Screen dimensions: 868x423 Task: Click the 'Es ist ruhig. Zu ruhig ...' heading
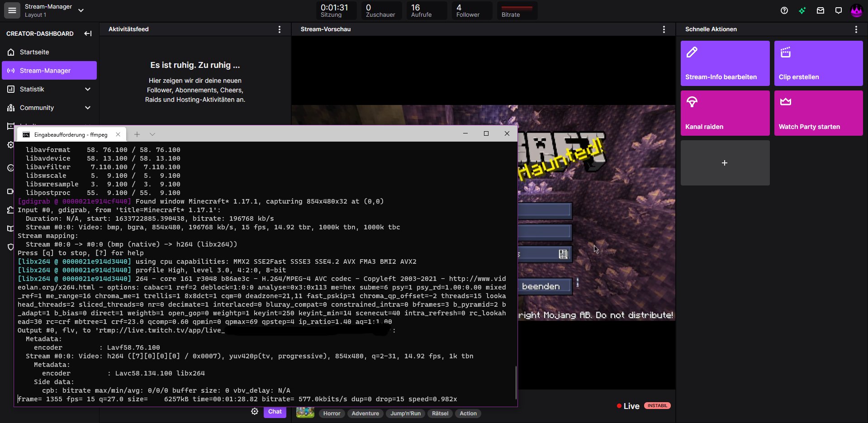click(195, 65)
